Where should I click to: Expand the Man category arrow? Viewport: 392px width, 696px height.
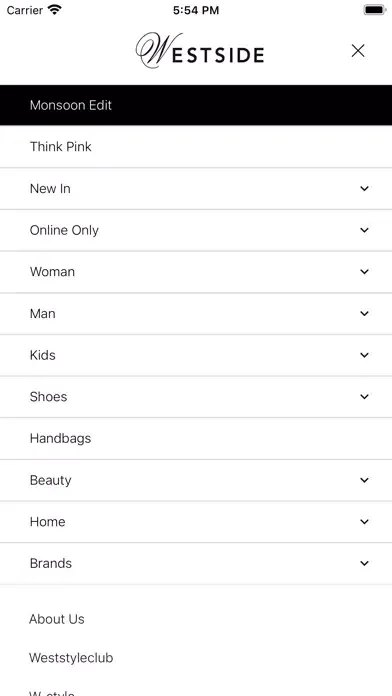point(364,313)
